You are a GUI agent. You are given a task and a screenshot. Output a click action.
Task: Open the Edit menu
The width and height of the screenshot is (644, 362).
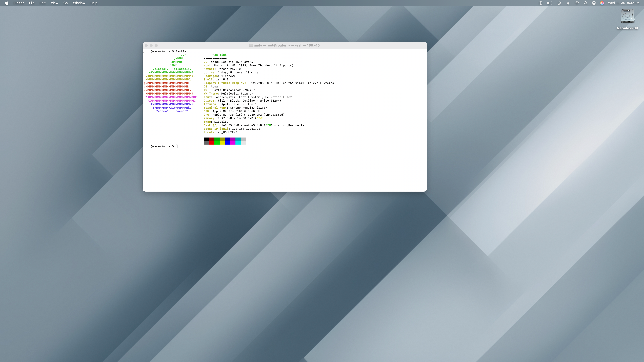[43, 3]
